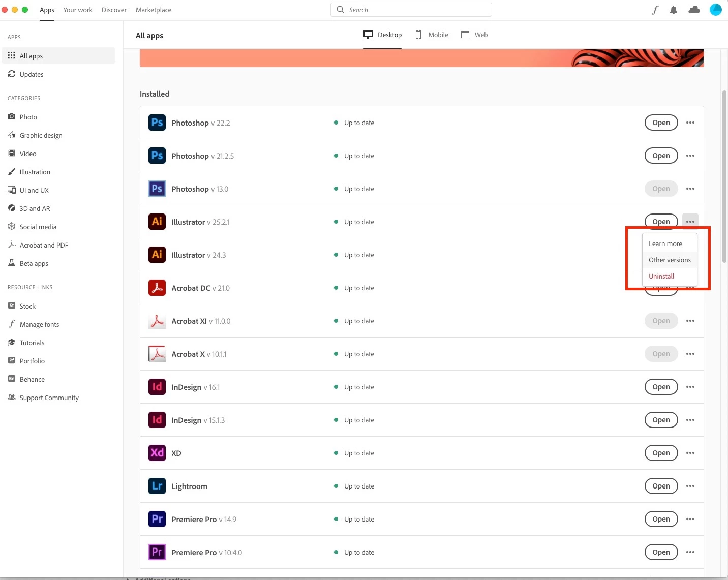Open more options for Acrobat X
This screenshot has width=728, height=580.
(690, 354)
